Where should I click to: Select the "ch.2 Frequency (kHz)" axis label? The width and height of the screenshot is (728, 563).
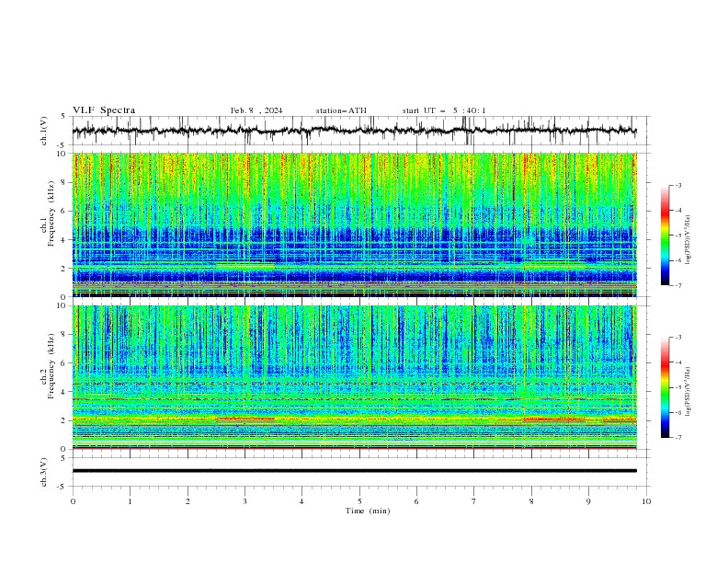48,365
